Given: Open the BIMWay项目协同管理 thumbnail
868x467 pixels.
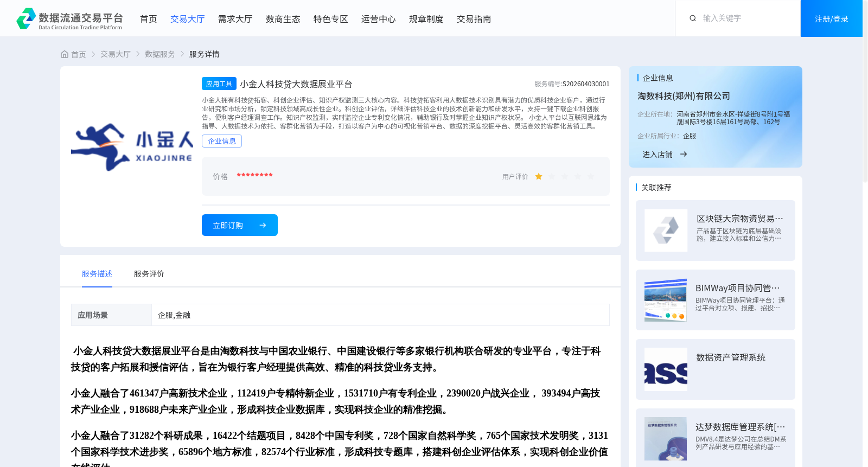Looking at the screenshot, I should (x=666, y=300).
